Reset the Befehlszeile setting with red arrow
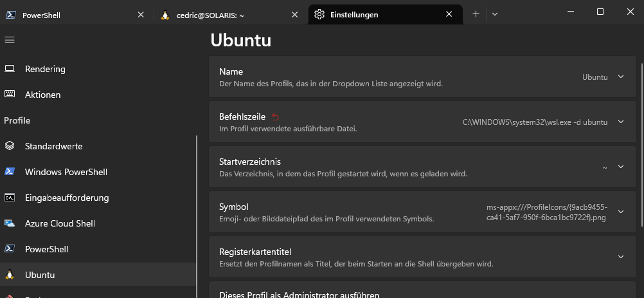The image size is (644, 298). pyautogui.click(x=276, y=117)
